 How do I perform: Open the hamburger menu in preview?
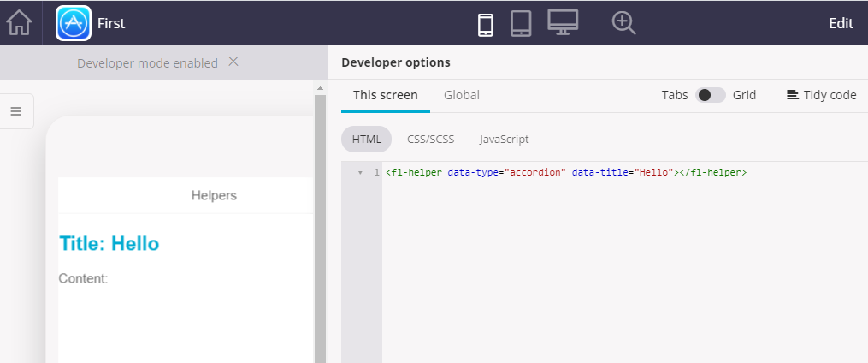(x=15, y=111)
